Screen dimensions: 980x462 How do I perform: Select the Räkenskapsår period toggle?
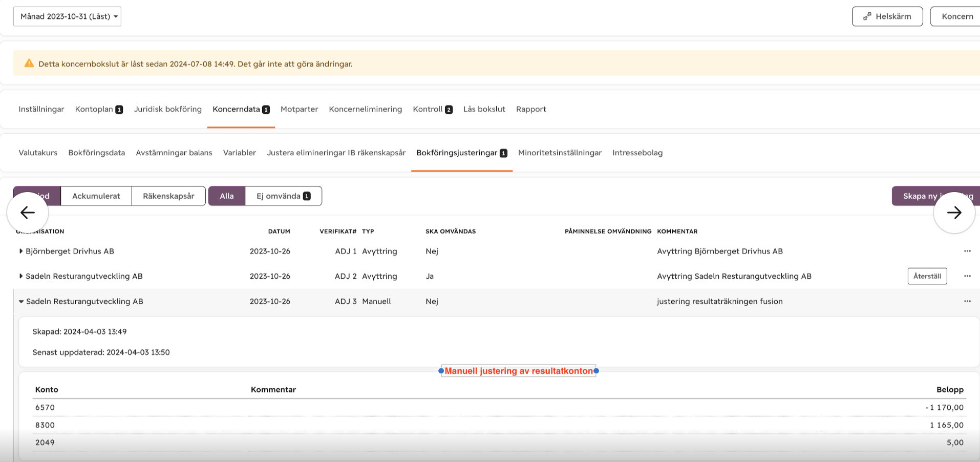coord(168,196)
